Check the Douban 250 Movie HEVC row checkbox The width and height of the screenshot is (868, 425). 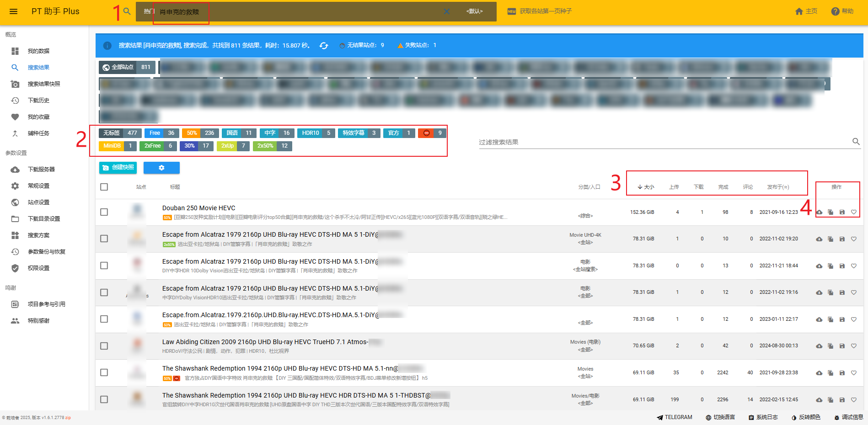tap(104, 212)
